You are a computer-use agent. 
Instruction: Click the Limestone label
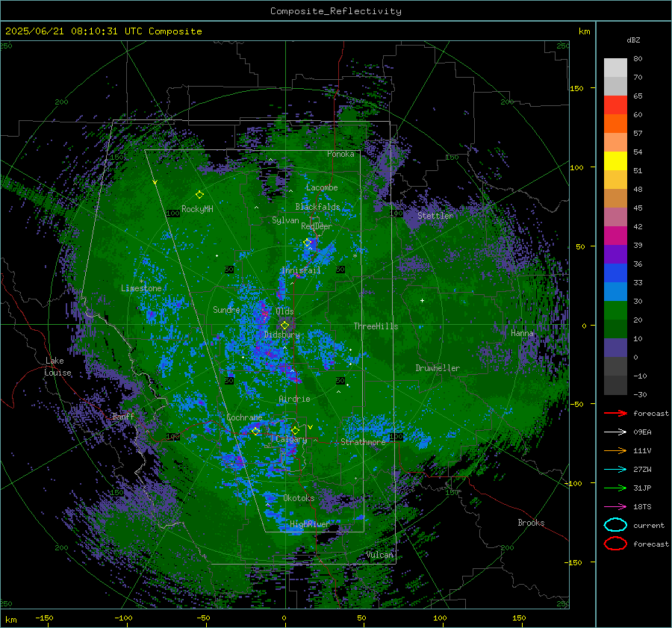[141, 288]
